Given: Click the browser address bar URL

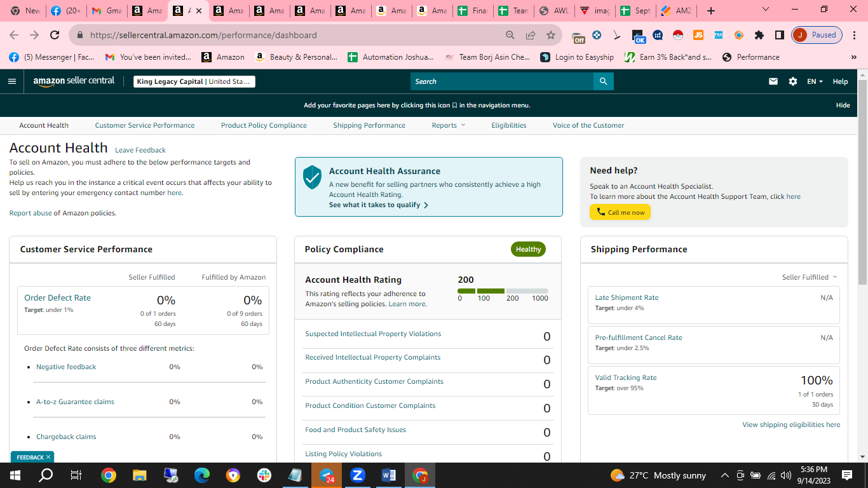Looking at the screenshot, I should [203, 36].
